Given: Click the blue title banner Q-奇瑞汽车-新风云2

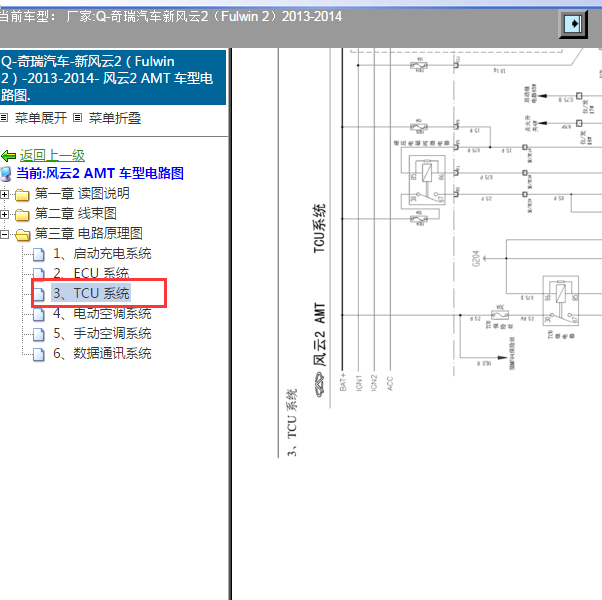Looking at the screenshot, I should click(113, 78).
